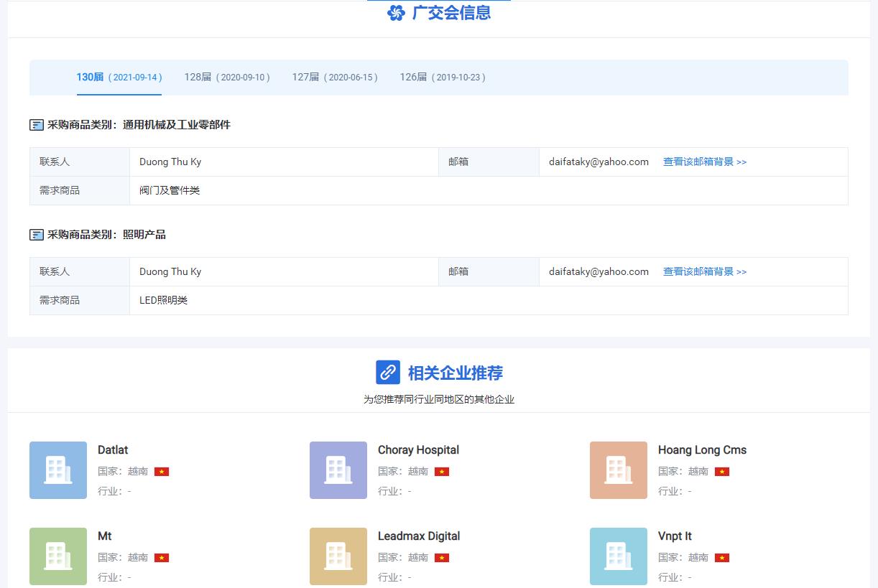Open the Choray Hospital company link
878x588 pixels.
pos(418,450)
